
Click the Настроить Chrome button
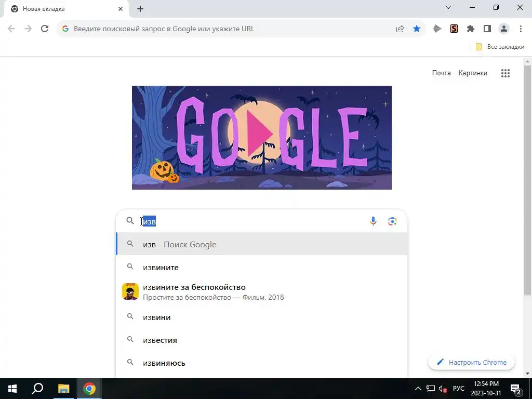pyautogui.click(x=471, y=362)
